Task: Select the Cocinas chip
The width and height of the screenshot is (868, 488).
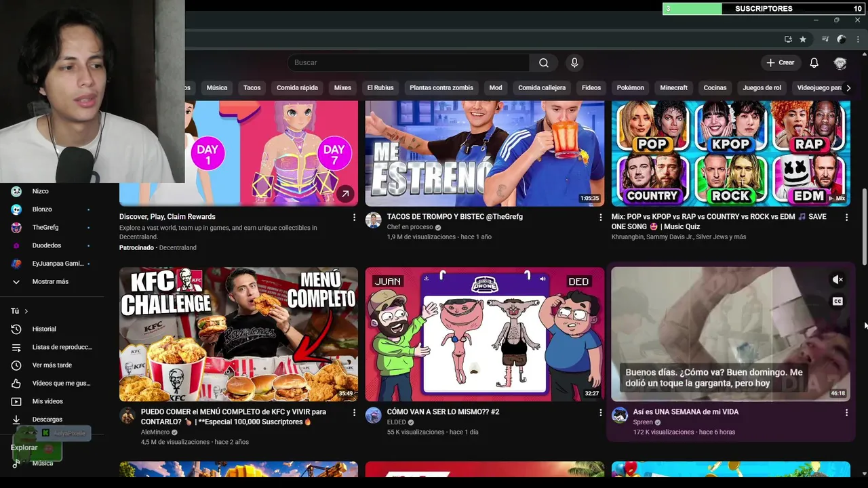Action: tap(715, 88)
